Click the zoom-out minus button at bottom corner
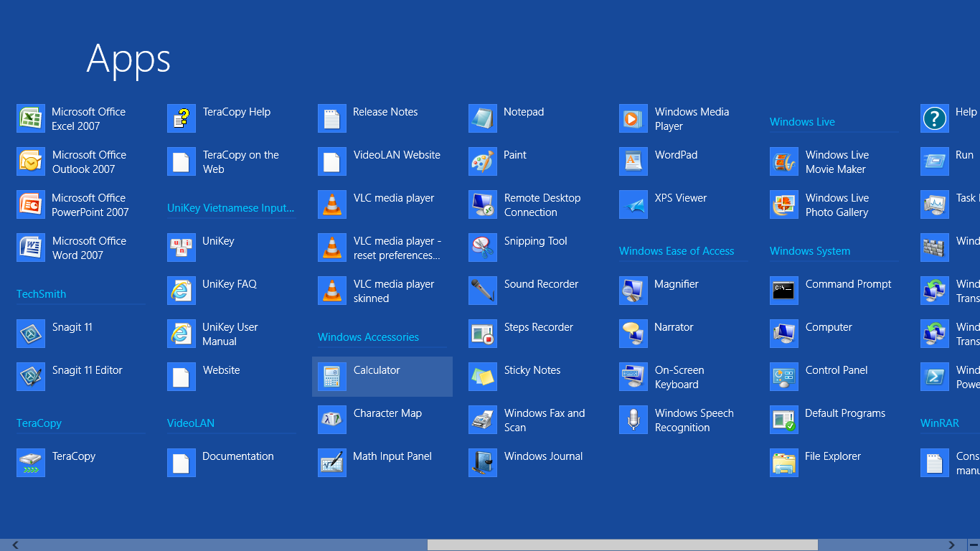Viewport: 980px width, 551px height. click(x=974, y=545)
